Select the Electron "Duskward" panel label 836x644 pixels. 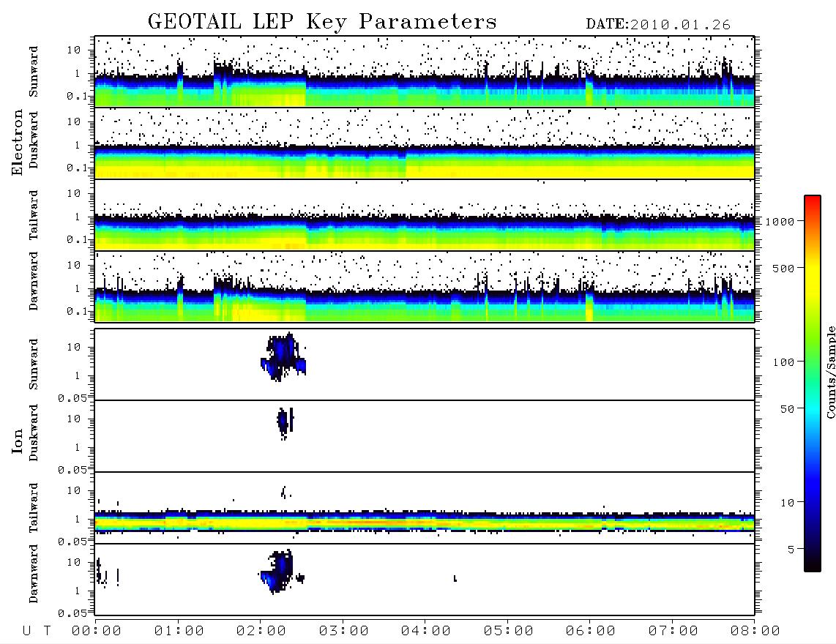pos(34,140)
